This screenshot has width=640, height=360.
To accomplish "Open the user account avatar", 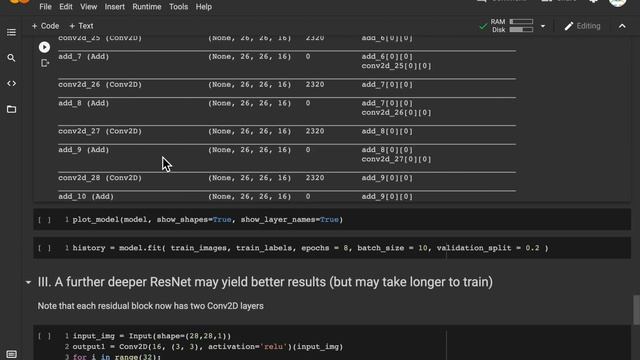I will [618, 2].
